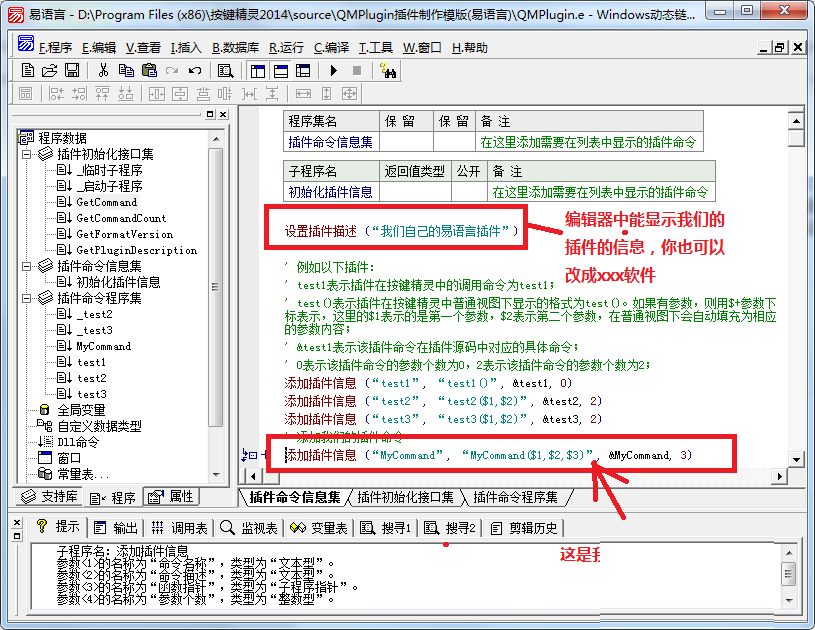The width and height of the screenshot is (815, 630).
Task: Click the equal horizontal spacing icon
Action: 249,94
